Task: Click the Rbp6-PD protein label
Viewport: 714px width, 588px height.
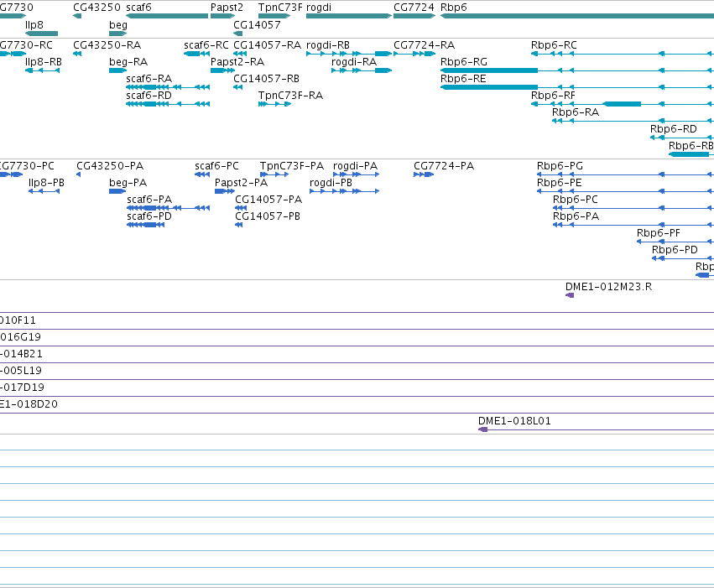Action: [675, 250]
